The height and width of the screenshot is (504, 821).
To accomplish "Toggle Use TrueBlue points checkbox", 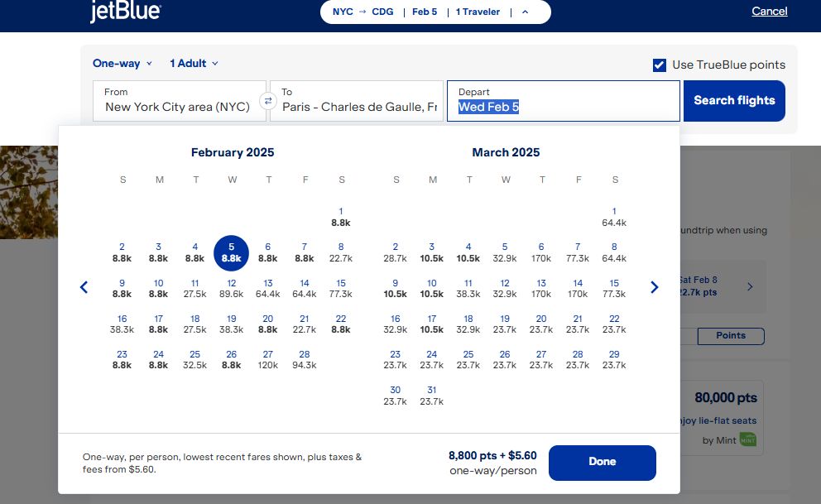I will 660,65.
